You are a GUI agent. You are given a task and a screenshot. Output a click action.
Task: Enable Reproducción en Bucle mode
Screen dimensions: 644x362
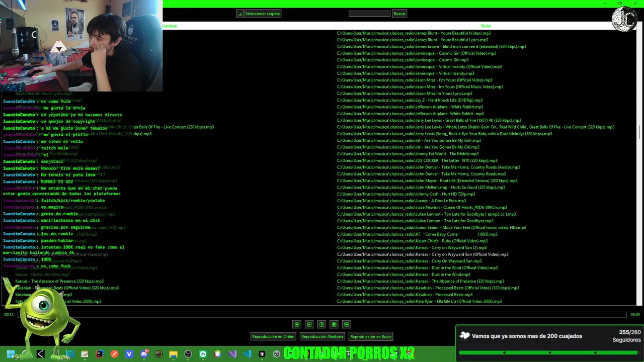(x=371, y=336)
